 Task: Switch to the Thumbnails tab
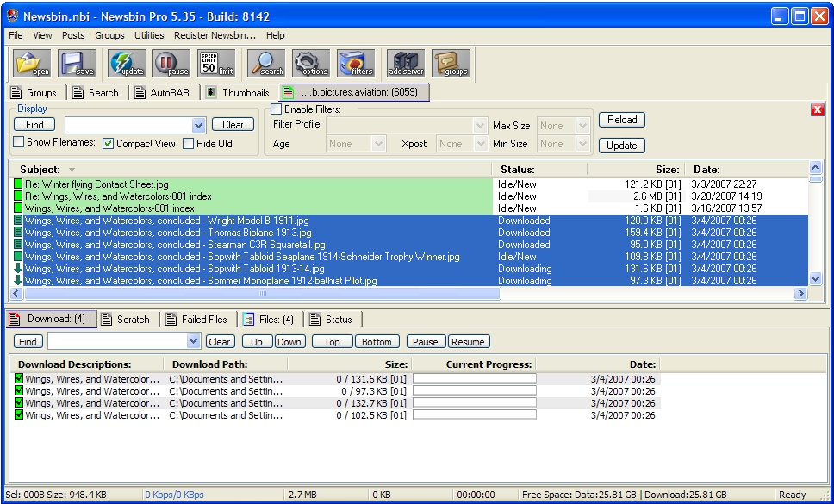[x=239, y=92]
